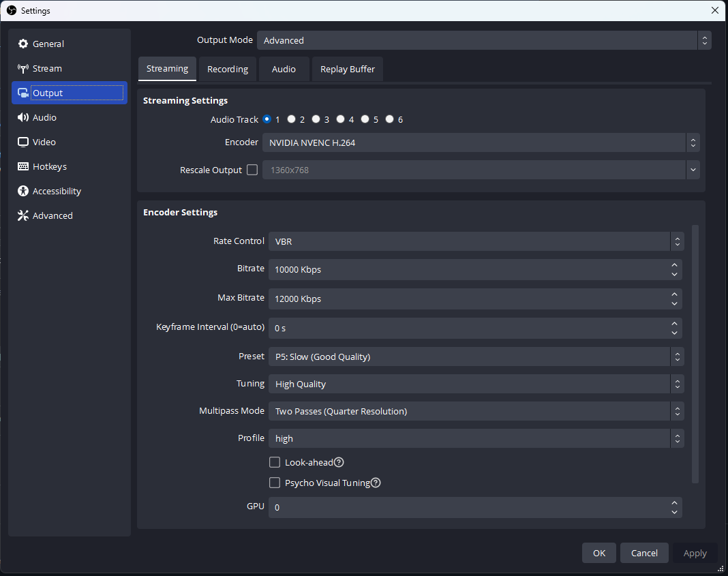Open Audio settings from sidebar
The width and height of the screenshot is (728, 576).
pos(45,117)
